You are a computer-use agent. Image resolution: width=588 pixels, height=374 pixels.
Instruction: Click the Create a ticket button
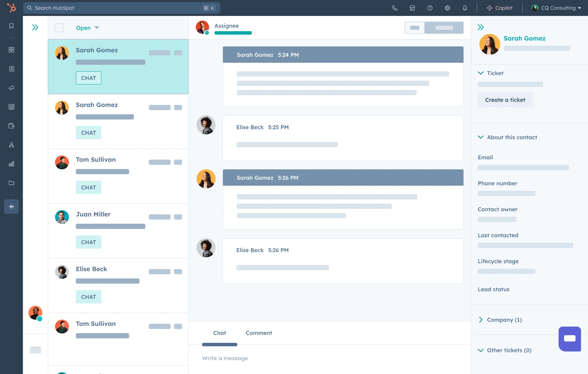click(505, 100)
